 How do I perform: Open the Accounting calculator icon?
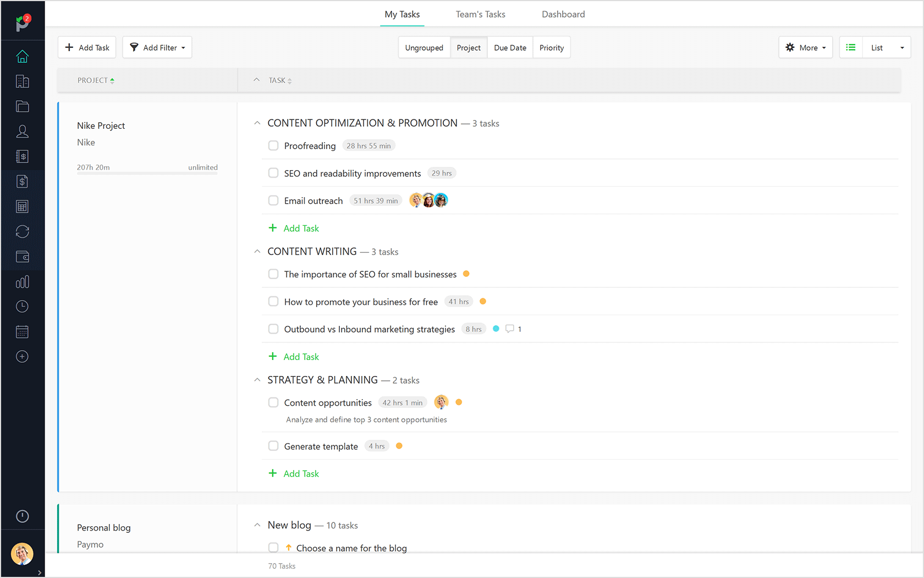22,206
